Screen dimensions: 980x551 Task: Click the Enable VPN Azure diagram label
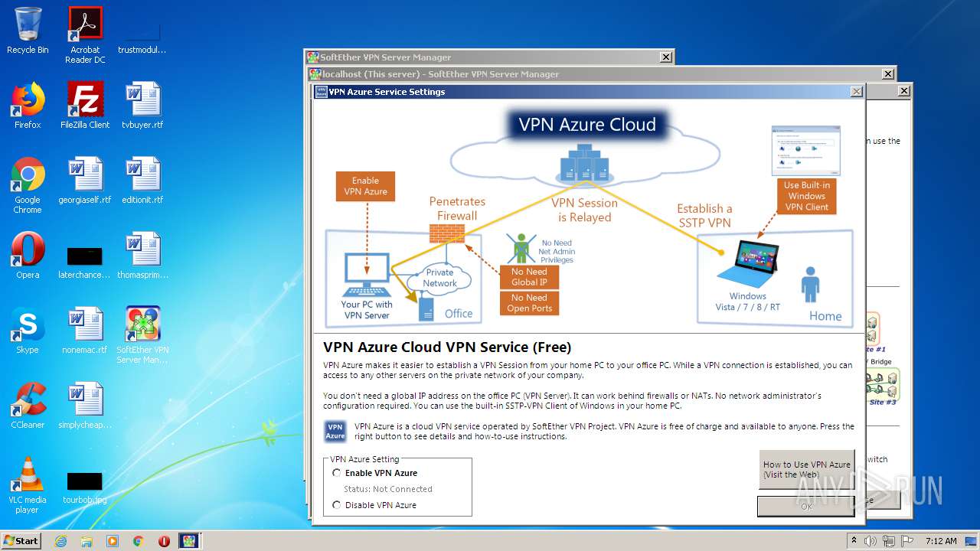coord(365,186)
